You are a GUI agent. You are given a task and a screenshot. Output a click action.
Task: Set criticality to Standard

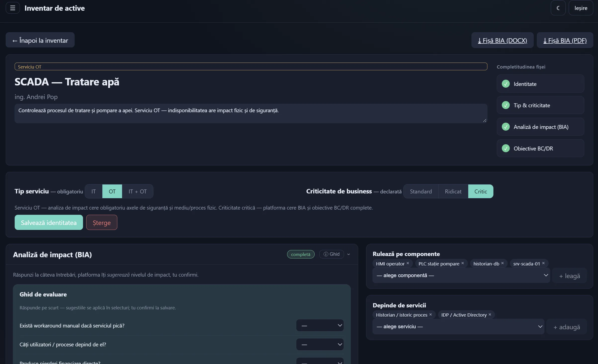(x=421, y=191)
